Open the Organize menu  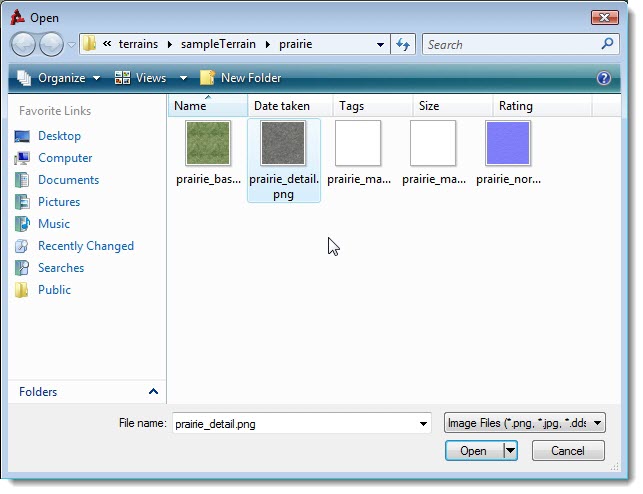pos(58,78)
